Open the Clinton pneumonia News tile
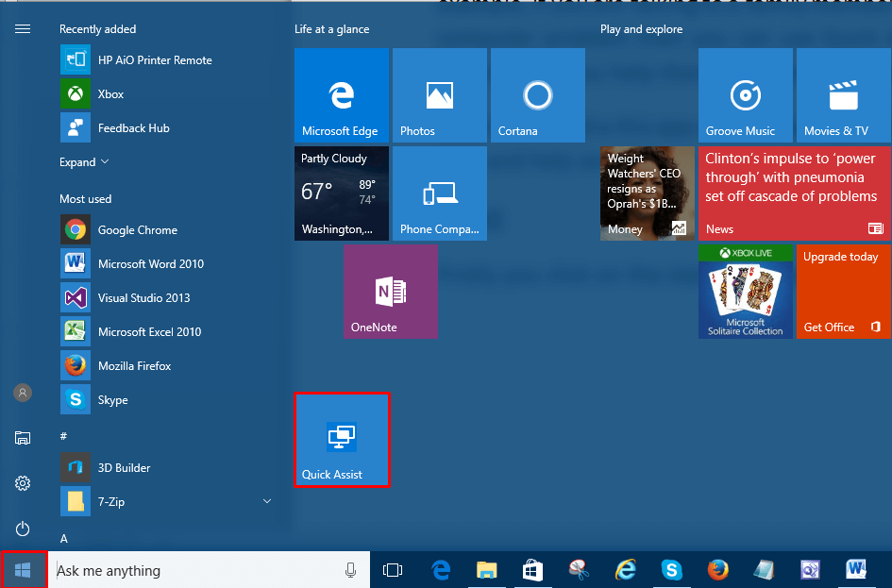The image size is (892, 588). pos(793,193)
